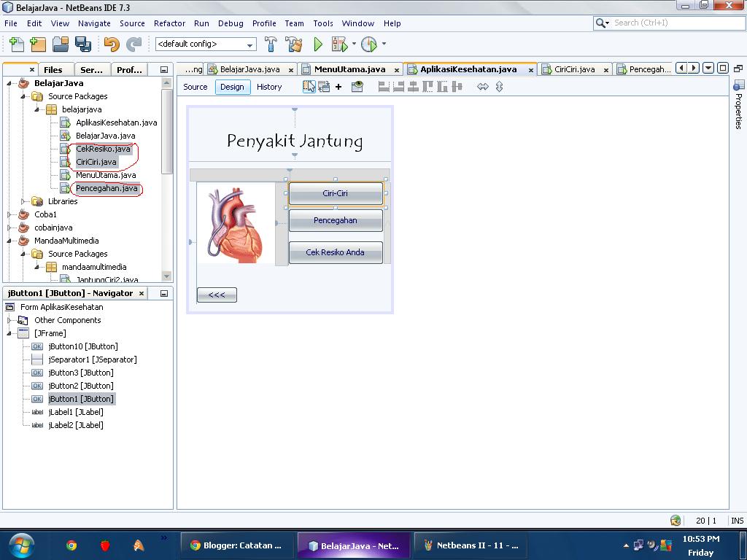Switch to History view
This screenshot has width=747, height=560.
pos(269,87)
